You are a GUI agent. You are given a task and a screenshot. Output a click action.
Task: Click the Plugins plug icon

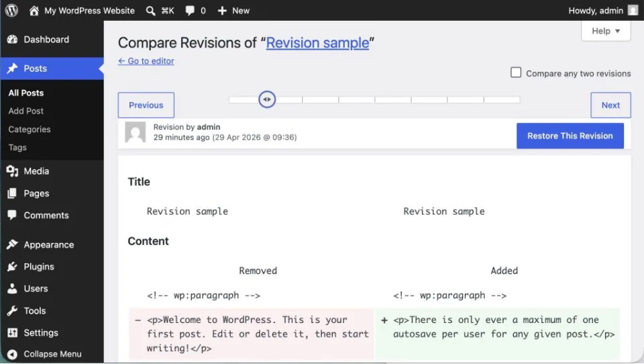[x=12, y=267]
